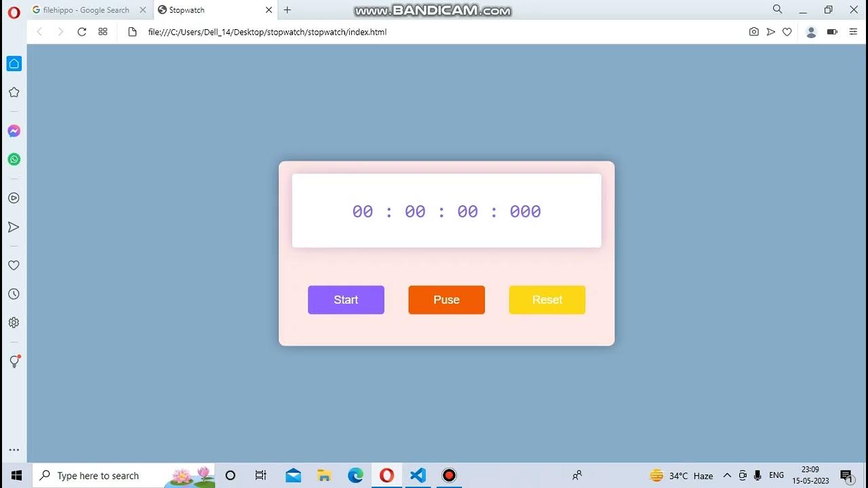Click the battery saver icon
Image resolution: width=868 pixels, height=488 pixels.
click(x=832, y=32)
